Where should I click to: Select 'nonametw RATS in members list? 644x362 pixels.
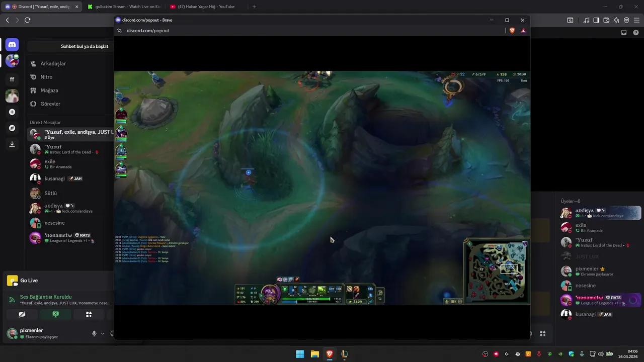(x=600, y=300)
